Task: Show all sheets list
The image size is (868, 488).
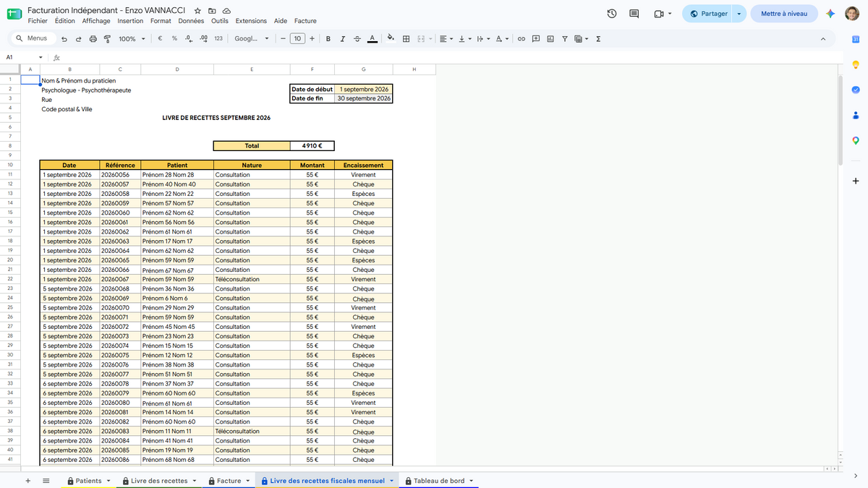Action: coord(46,481)
